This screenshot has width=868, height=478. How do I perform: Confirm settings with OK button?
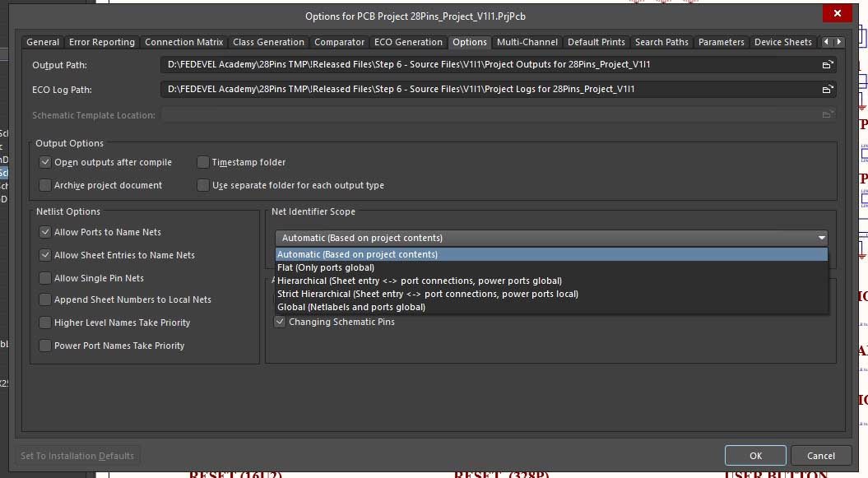pyautogui.click(x=755, y=456)
